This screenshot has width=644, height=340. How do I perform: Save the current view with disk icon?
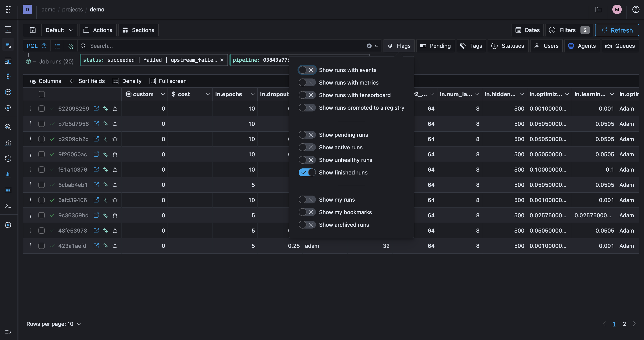(33, 30)
